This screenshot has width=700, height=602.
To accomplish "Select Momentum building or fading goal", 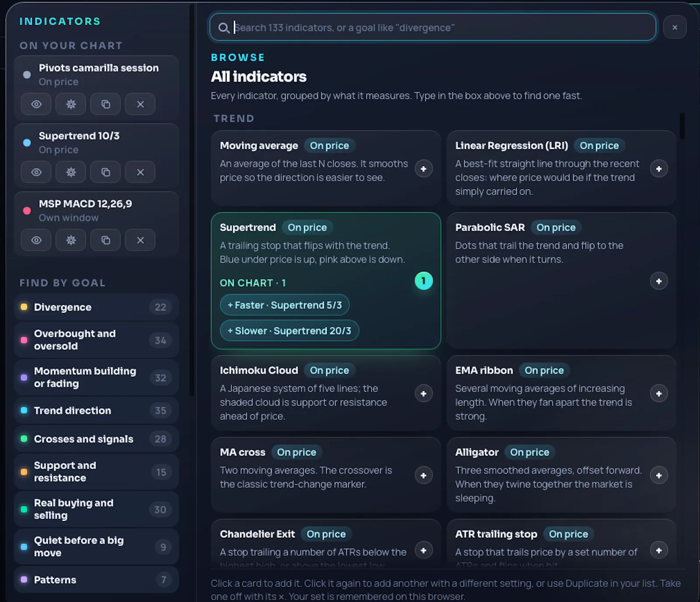I will pos(96,378).
